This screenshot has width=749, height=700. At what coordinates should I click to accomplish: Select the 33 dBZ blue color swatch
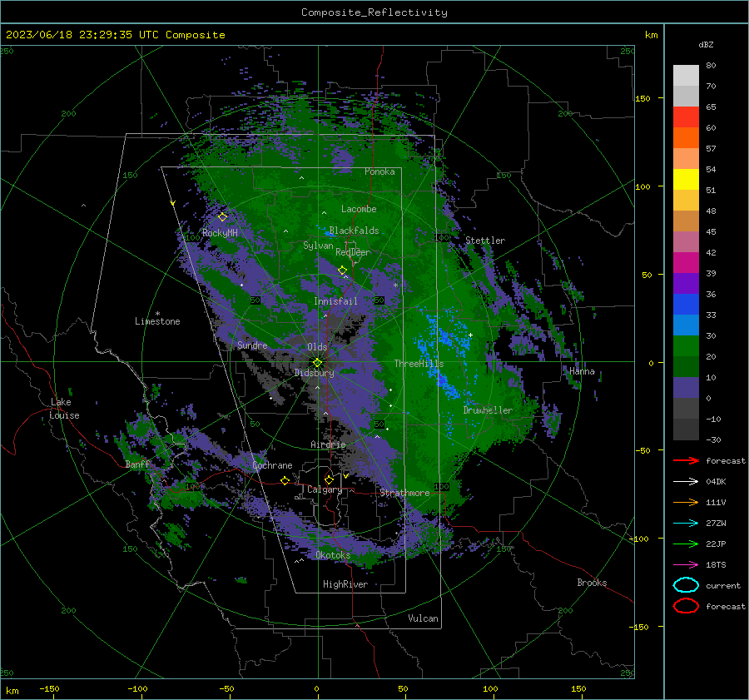click(x=686, y=325)
